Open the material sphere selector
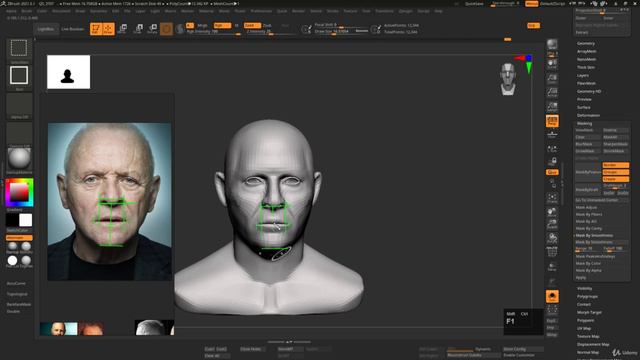Viewport: 640px width, 360px height. pyautogui.click(x=19, y=159)
